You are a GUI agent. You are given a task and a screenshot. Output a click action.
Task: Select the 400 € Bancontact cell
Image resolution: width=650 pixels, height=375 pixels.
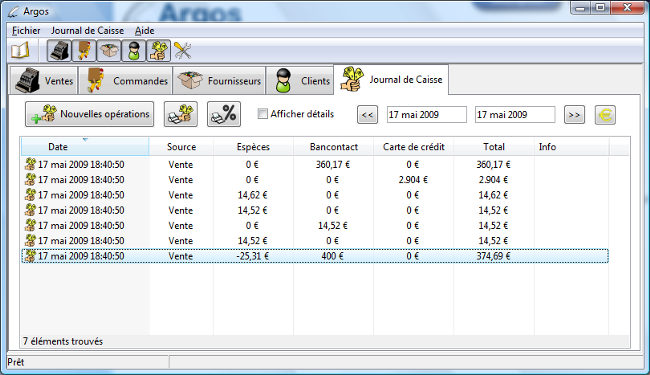tap(332, 256)
